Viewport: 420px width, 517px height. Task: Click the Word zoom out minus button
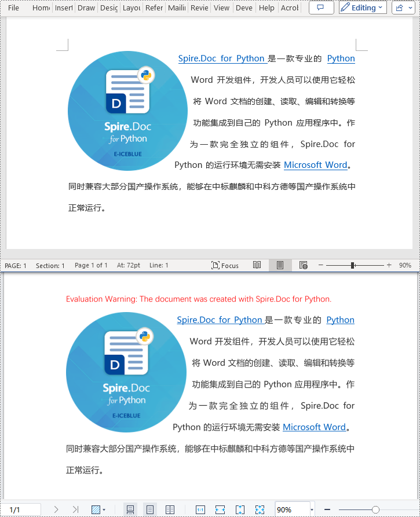(x=321, y=265)
